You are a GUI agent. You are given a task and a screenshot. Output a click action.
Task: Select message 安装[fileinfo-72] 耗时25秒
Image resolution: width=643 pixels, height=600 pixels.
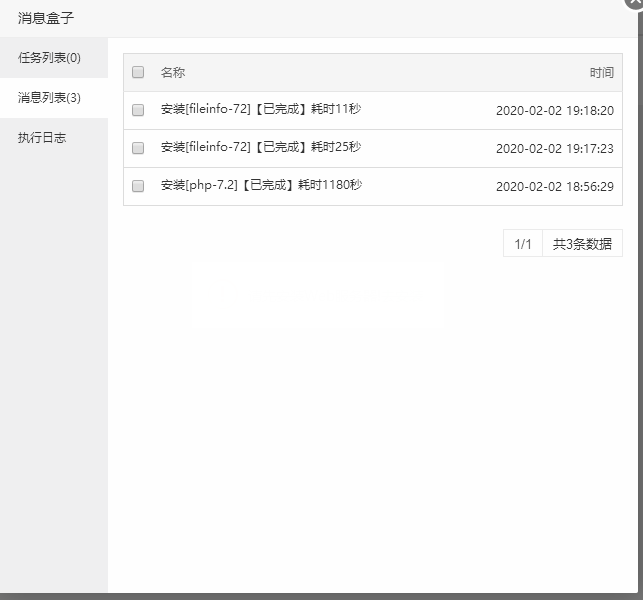coord(261,147)
